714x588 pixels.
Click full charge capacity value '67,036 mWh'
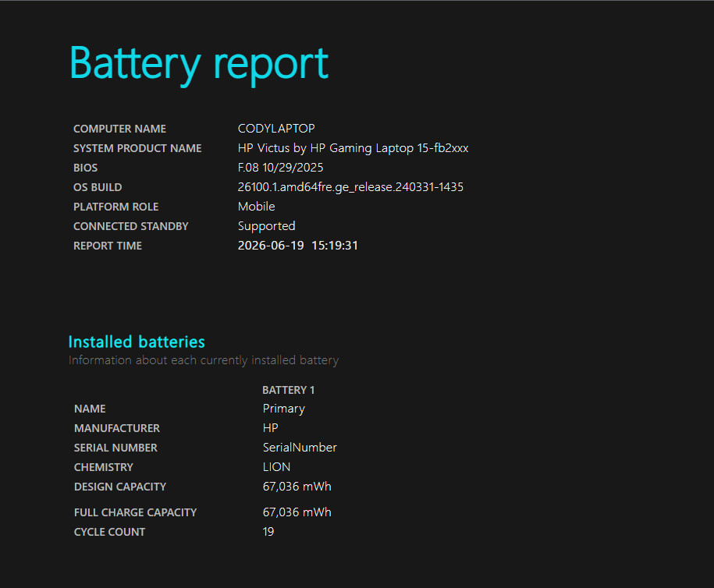tap(297, 512)
